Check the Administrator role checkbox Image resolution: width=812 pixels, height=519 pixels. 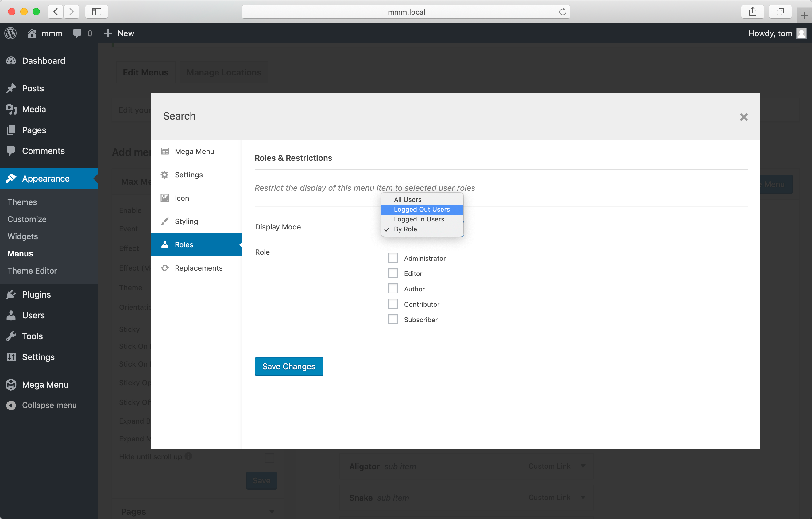tap(392, 257)
